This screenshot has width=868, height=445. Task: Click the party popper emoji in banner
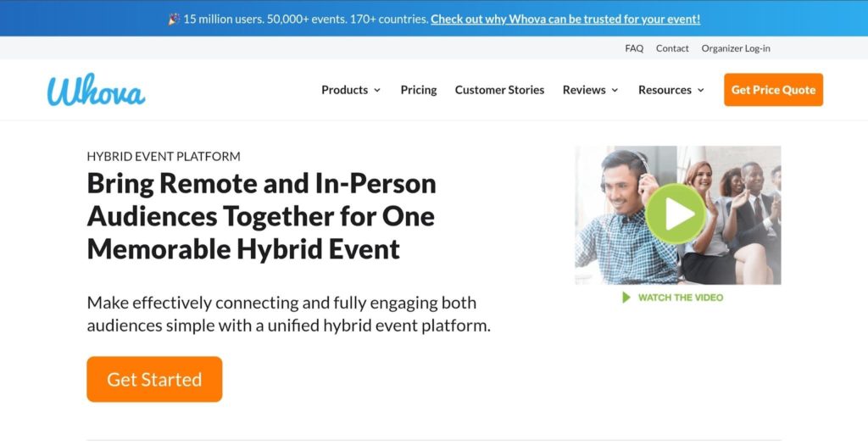click(x=174, y=19)
